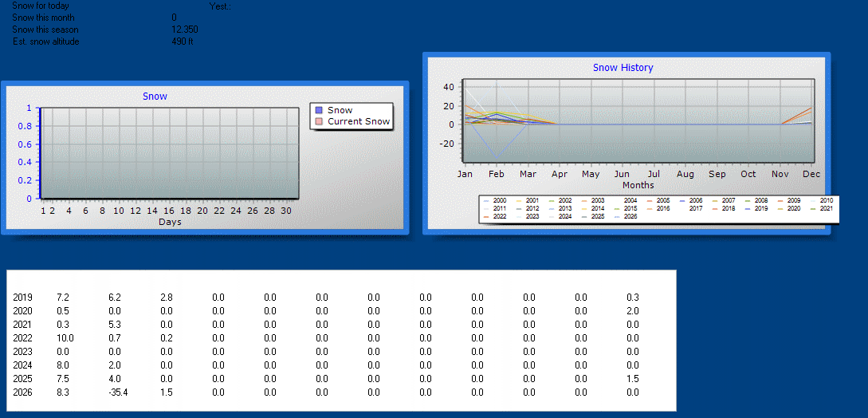Click the 5.3 cell in 2021 row
Viewport: 868px width, 418px height.
click(115, 325)
